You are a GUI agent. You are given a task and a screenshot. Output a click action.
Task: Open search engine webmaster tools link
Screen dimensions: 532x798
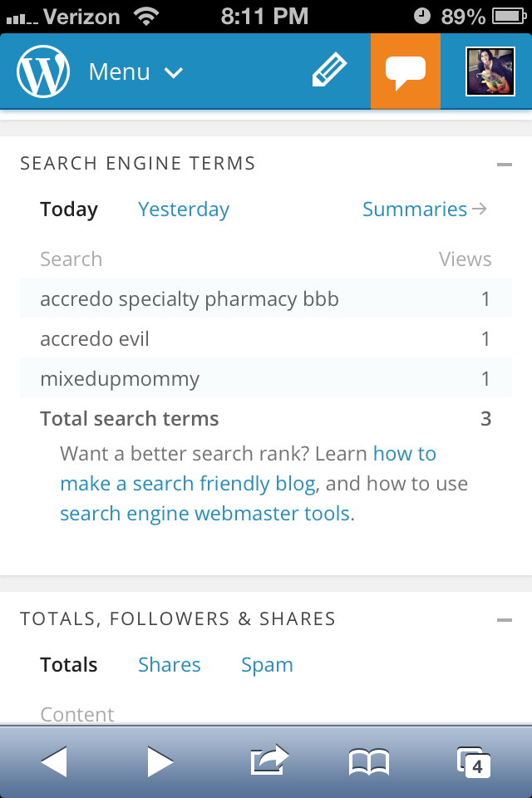point(204,514)
